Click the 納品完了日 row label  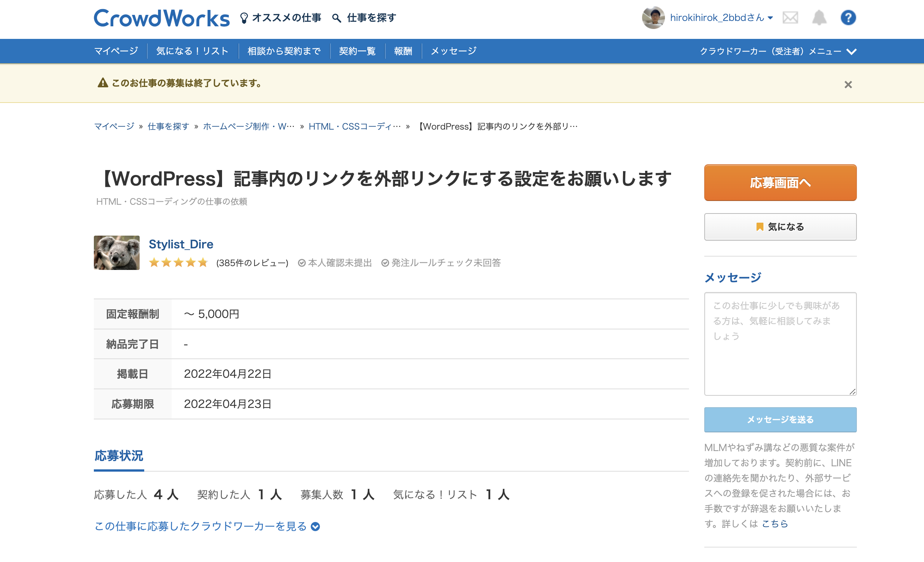132,344
